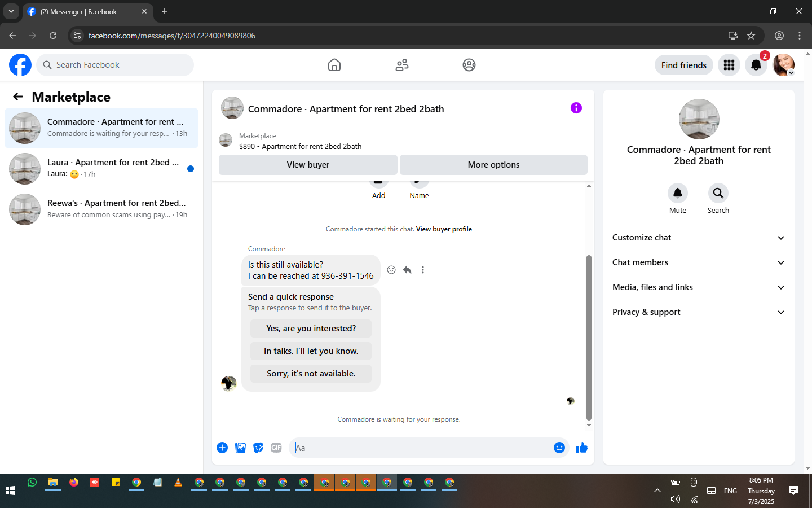This screenshot has width=812, height=508.
Task: Focus the Aa message input box
Action: (x=420, y=448)
